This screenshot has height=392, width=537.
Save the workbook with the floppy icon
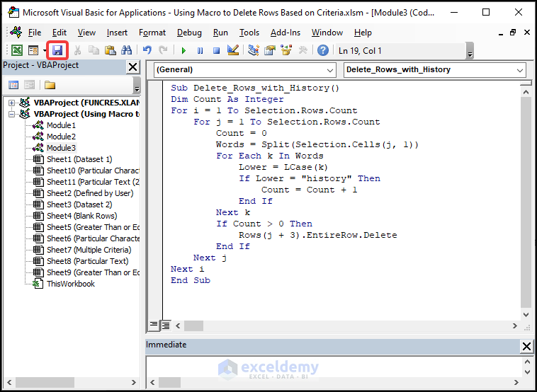coord(57,51)
